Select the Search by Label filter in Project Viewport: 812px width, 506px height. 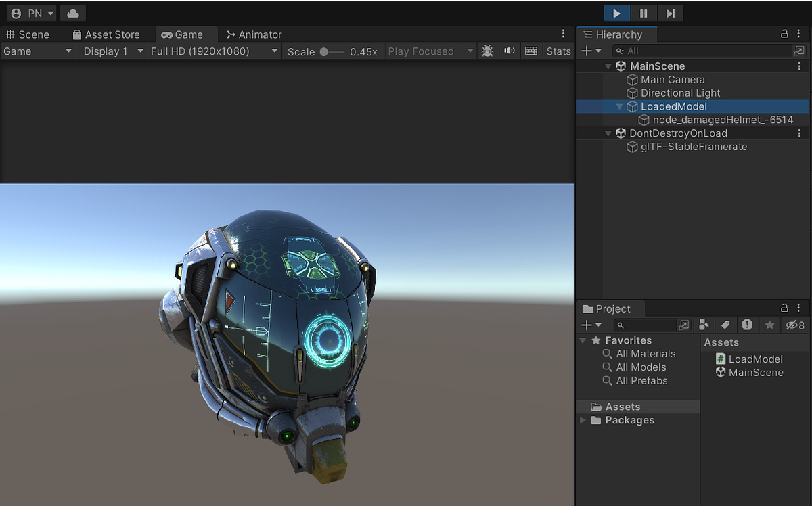725,325
